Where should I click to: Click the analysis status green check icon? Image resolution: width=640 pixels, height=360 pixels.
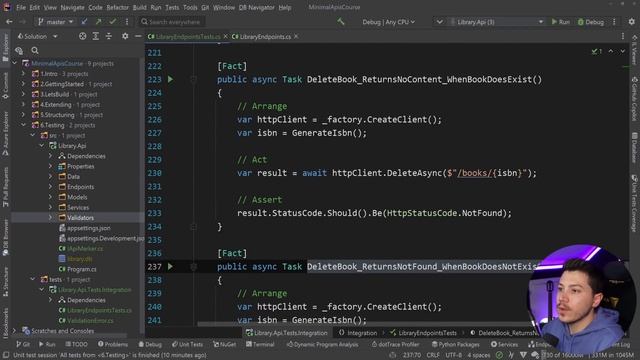click(499, 355)
